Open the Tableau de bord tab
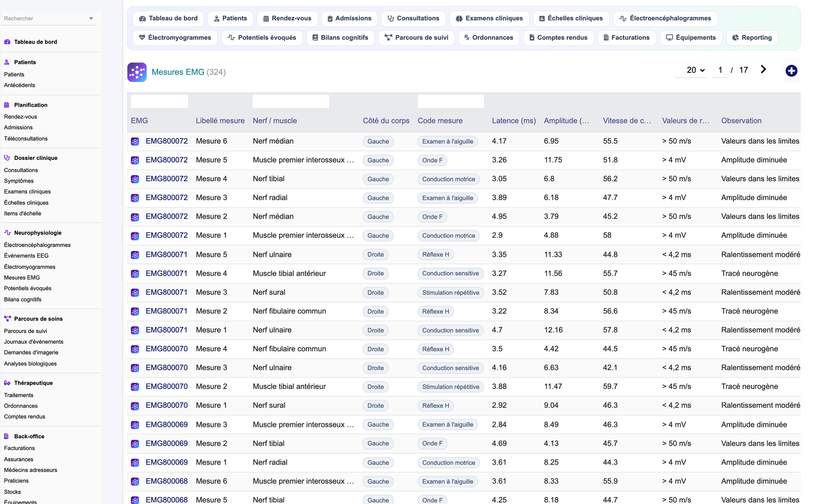The image size is (815, 504). [168, 18]
